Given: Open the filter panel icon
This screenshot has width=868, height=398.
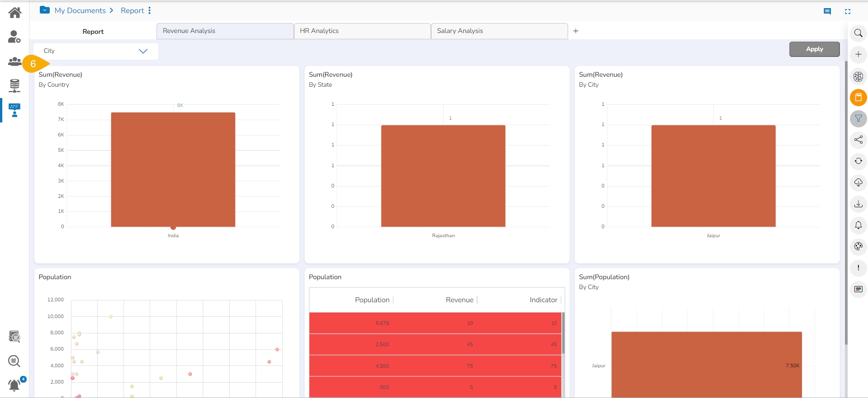Looking at the screenshot, I should (x=858, y=119).
